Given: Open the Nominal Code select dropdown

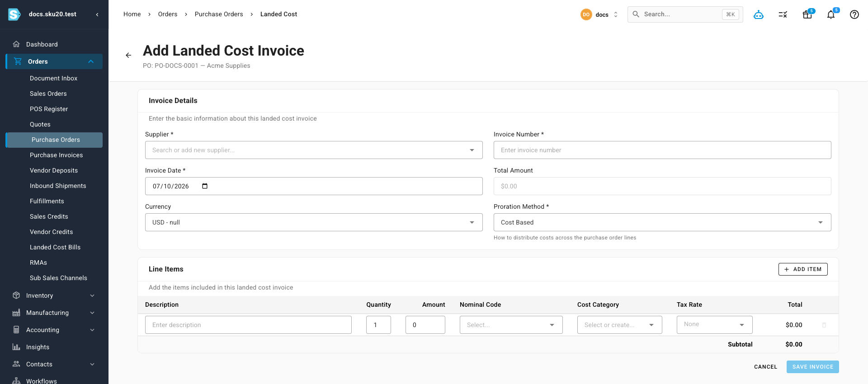Looking at the screenshot, I should pos(511,325).
